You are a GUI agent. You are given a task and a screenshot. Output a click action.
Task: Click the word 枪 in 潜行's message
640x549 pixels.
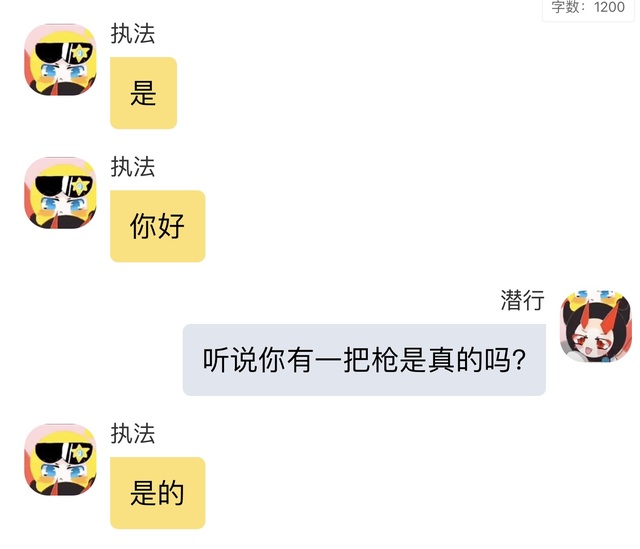(385, 360)
